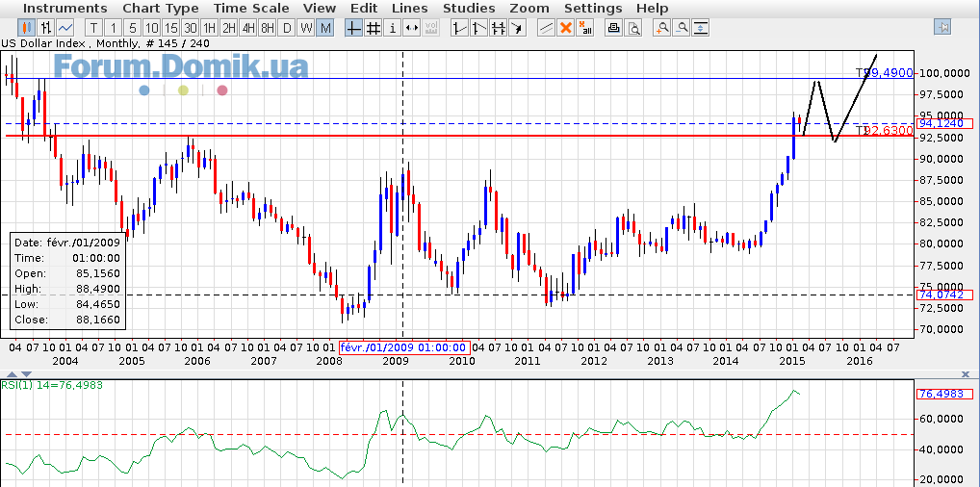The image size is (980, 487).
Task: Click the 99,4900 blue line label
Action: click(x=890, y=73)
